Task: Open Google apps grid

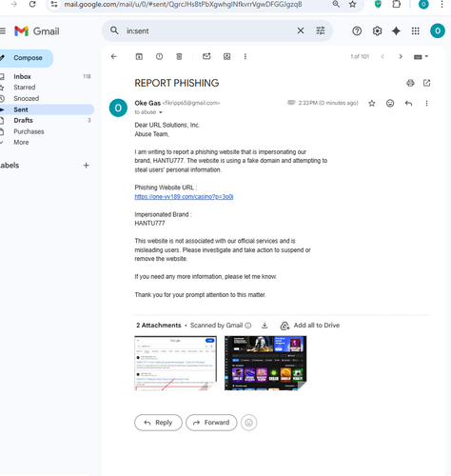Action: point(416,30)
